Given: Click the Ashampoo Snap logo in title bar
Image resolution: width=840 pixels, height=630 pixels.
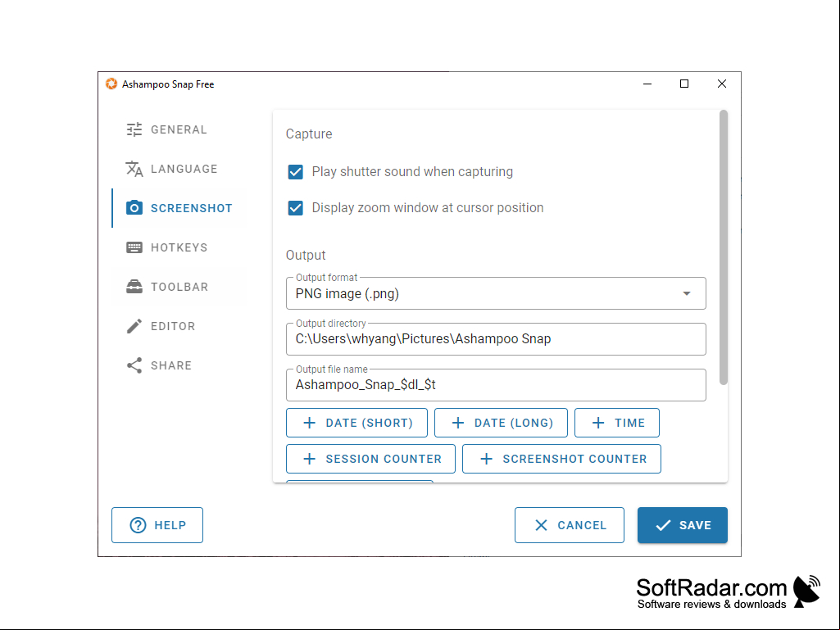Looking at the screenshot, I should coord(111,84).
